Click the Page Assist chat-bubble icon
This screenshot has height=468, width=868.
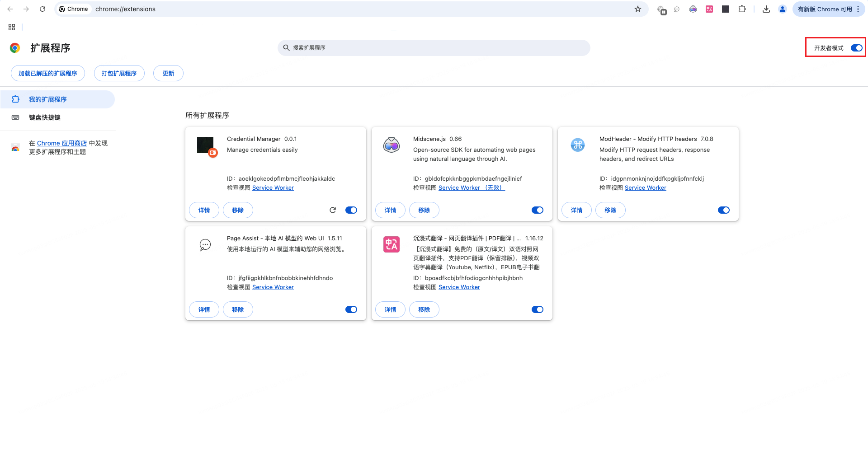tap(205, 245)
